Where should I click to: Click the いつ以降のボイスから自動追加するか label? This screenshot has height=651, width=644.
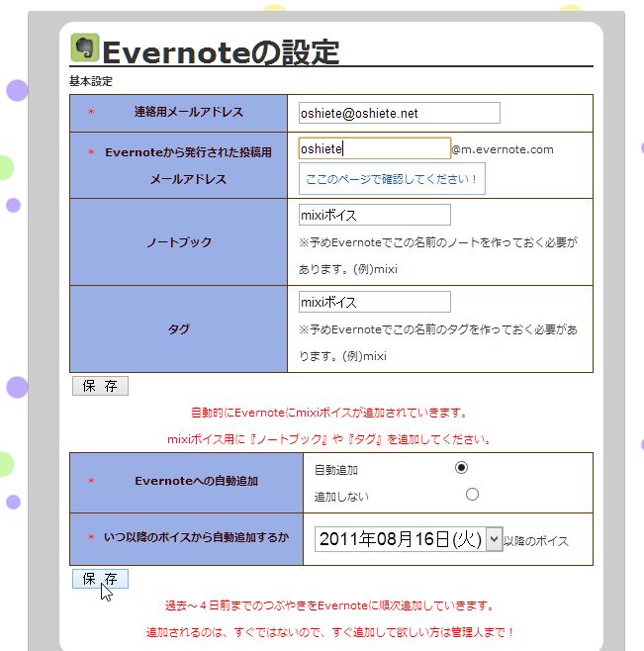[197, 537]
